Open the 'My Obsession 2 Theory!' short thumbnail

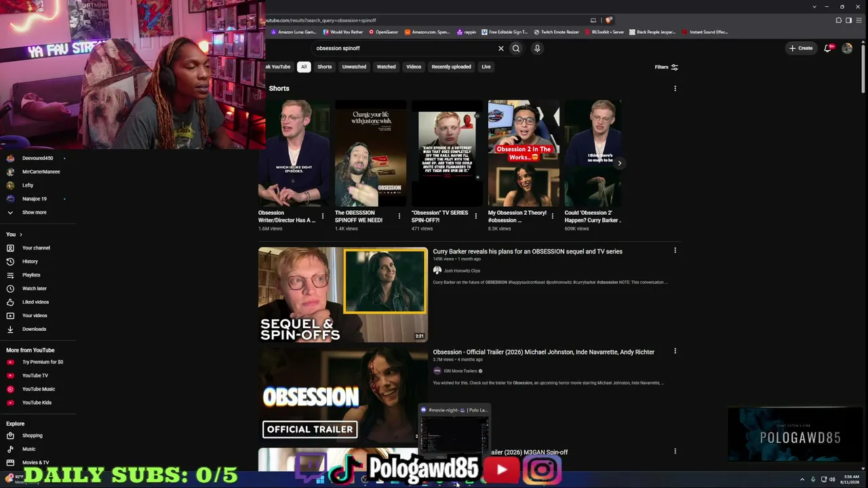click(x=524, y=153)
